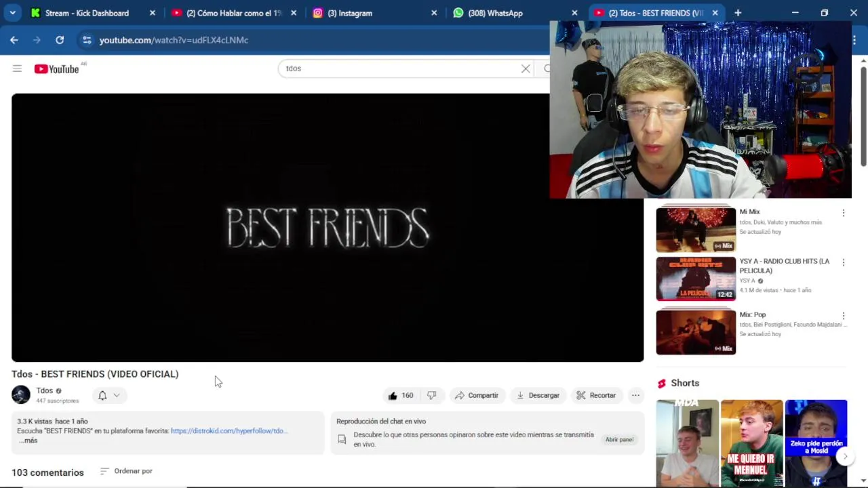The width and height of the screenshot is (868, 488).
Task: Click the live chat replay icon
Action: pyautogui.click(x=342, y=439)
